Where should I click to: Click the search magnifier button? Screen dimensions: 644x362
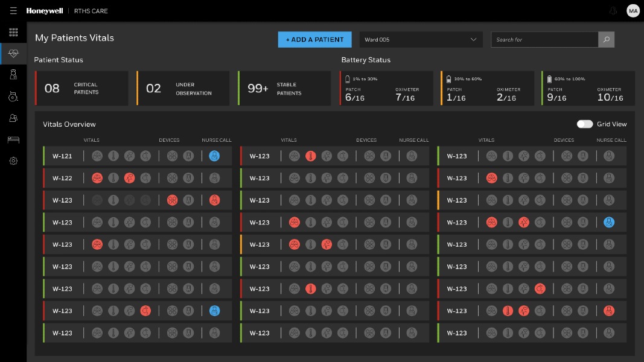point(607,40)
